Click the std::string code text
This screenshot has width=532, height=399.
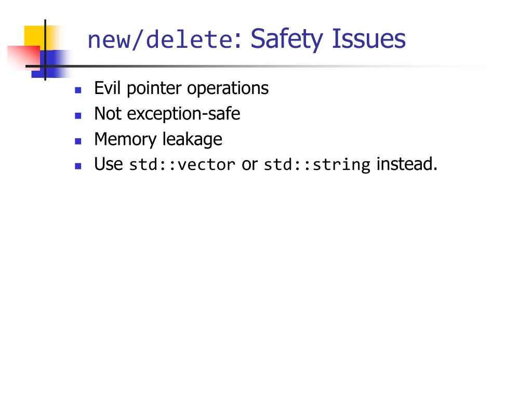pos(317,165)
